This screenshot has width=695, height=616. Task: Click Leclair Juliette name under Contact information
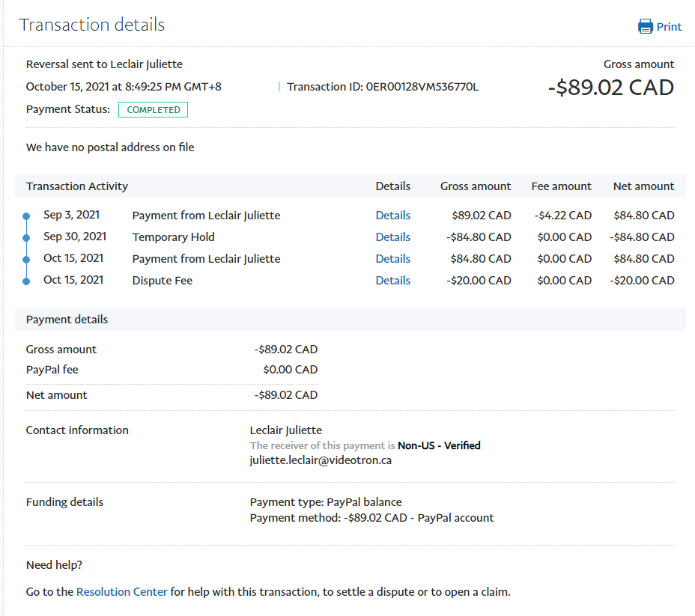[x=285, y=430]
